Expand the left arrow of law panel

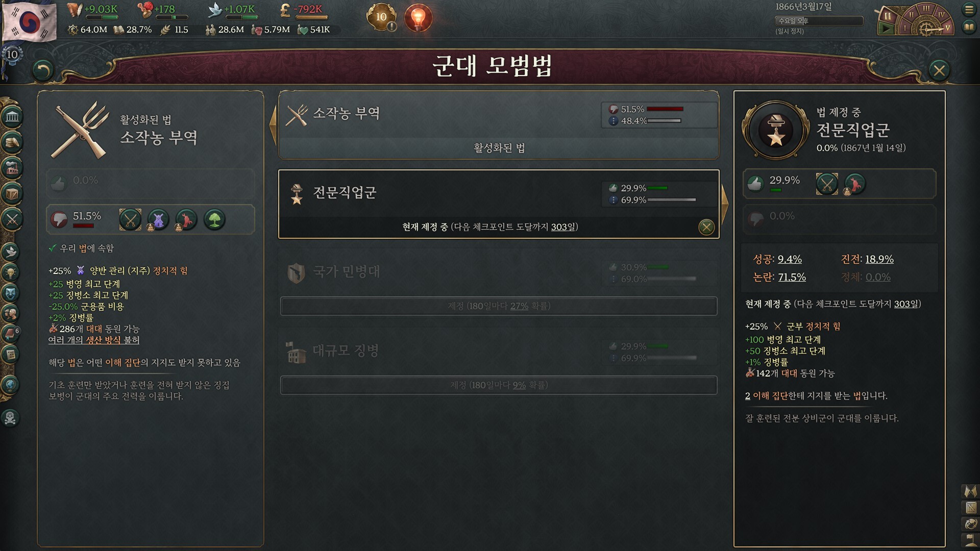pos(273,125)
